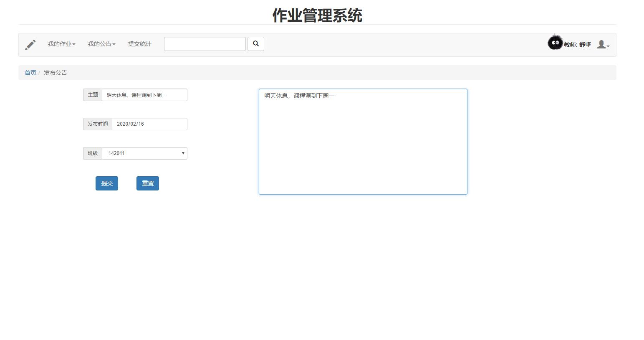
Task: Click inside the announcement content textarea
Action: (362, 141)
